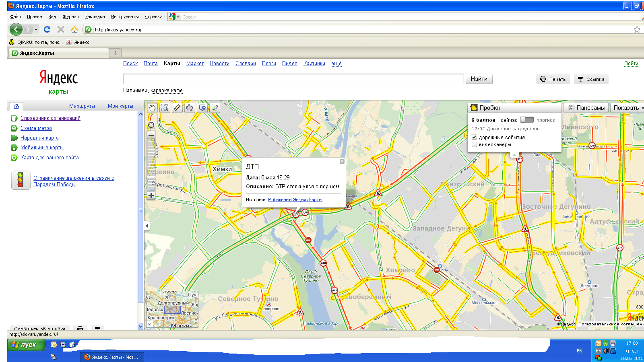This screenshot has height=362, width=644.
Task: Focus the Yandex maps search field
Action: [293, 79]
